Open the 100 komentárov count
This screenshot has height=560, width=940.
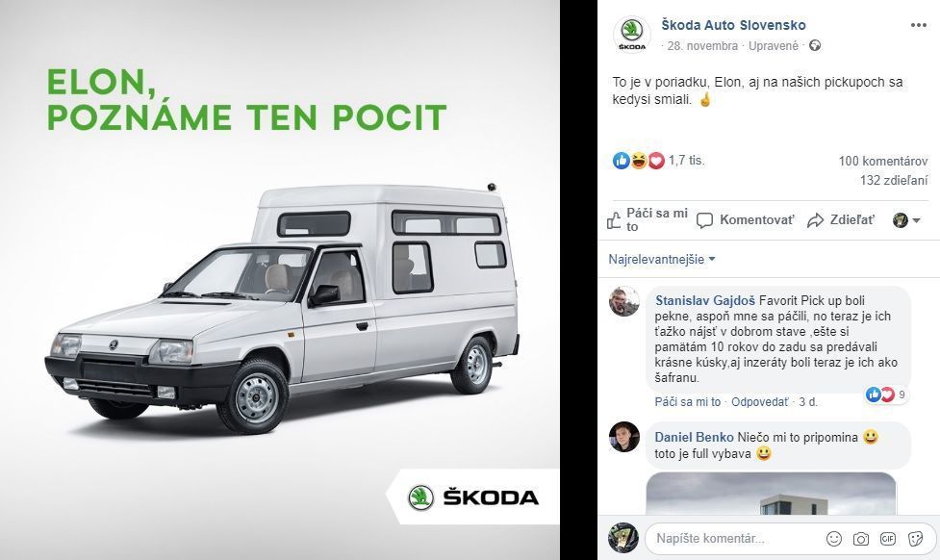click(882, 161)
